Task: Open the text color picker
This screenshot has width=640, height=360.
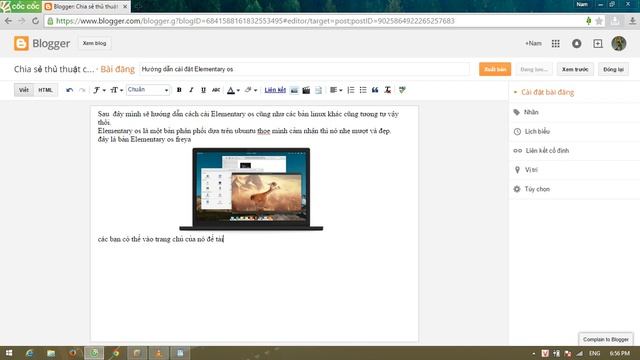Action: tap(233, 90)
